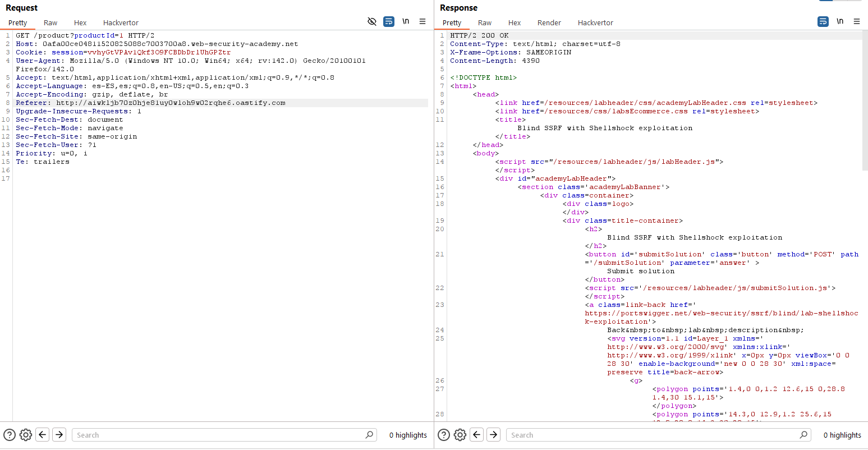The width and height of the screenshot is (868, 450).
Task: Jump to next match in Response search
Action: point(494,435)
